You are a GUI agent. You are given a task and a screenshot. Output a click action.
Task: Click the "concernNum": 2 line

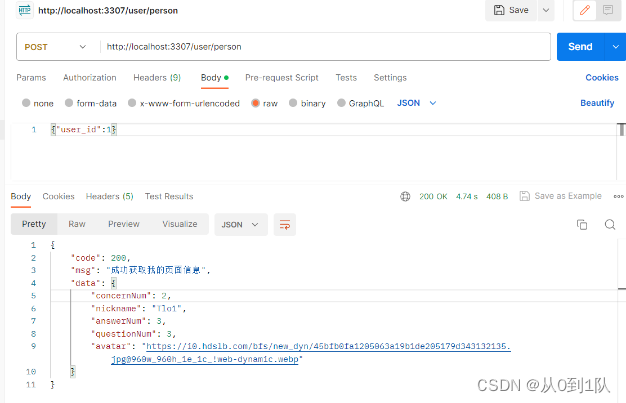coord(131,296)
